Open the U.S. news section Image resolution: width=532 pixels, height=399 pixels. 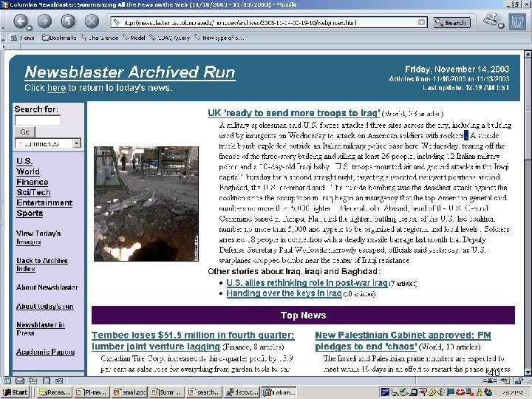[24, 161]
